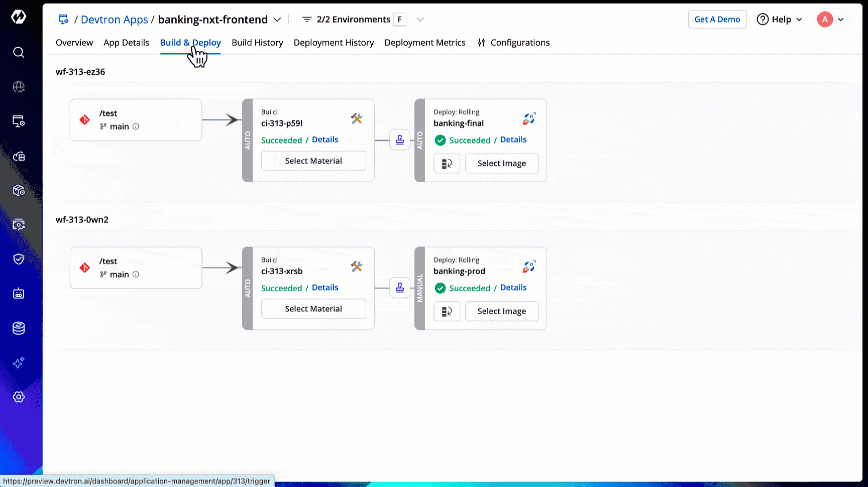Image resolution: width=868 pixels, height=487 pixels.
Task: Click Select Material for ci-313-p59l build
Action: tap(313, 161)
